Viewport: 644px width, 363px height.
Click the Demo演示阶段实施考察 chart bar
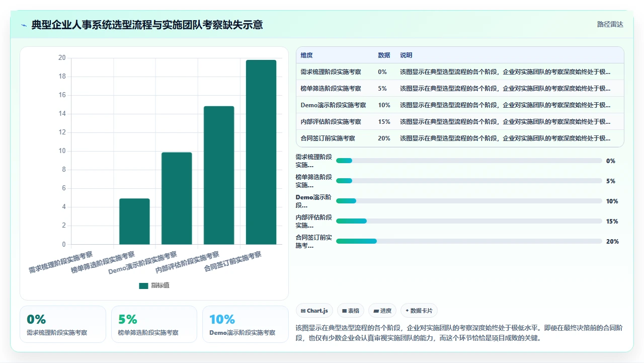pyautogui.click(x=177, y=198)
